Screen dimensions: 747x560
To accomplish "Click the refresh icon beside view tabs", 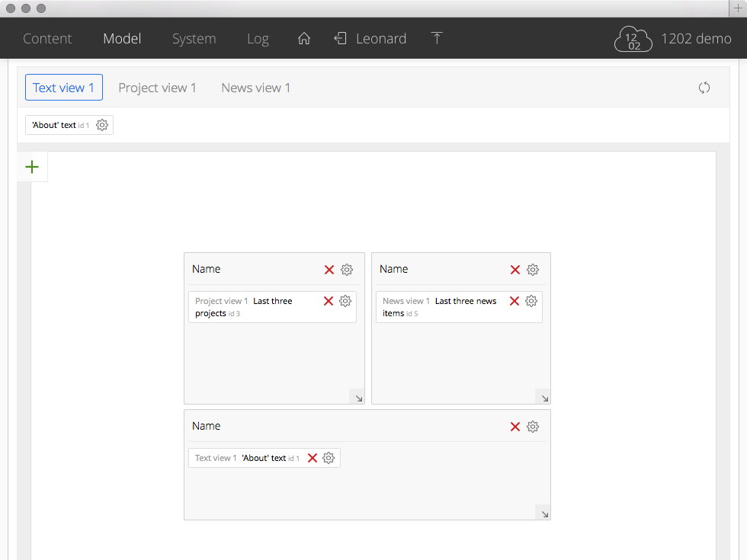I will 704,88.
